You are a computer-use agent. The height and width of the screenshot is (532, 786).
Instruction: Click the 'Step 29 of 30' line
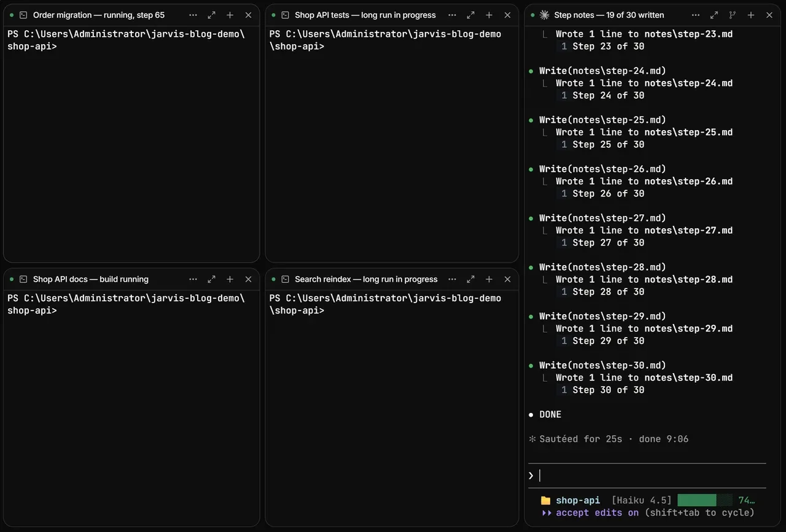coord(609,341)
